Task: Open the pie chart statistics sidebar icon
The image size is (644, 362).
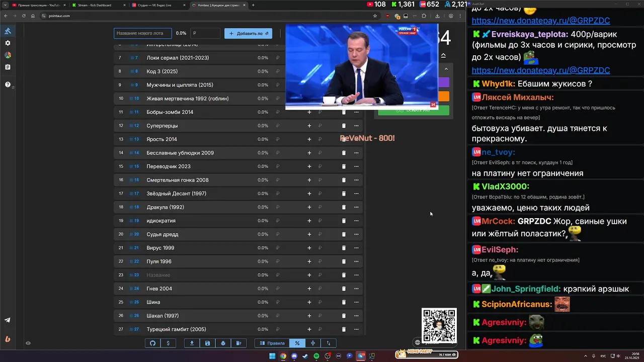Action: [8, 55]
